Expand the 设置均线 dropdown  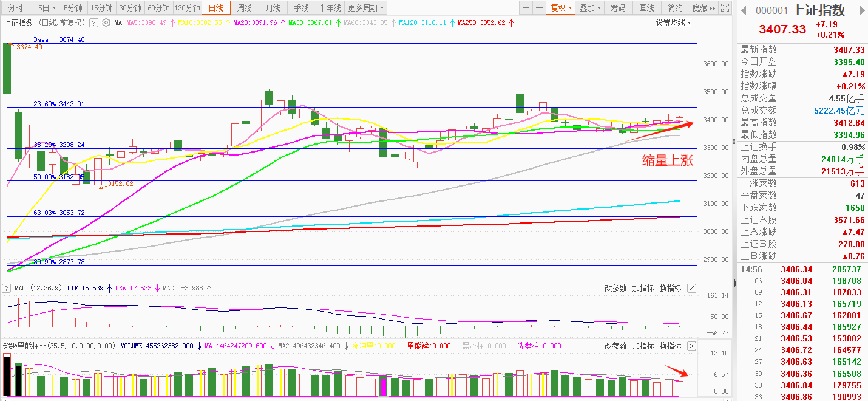point(674,22)
